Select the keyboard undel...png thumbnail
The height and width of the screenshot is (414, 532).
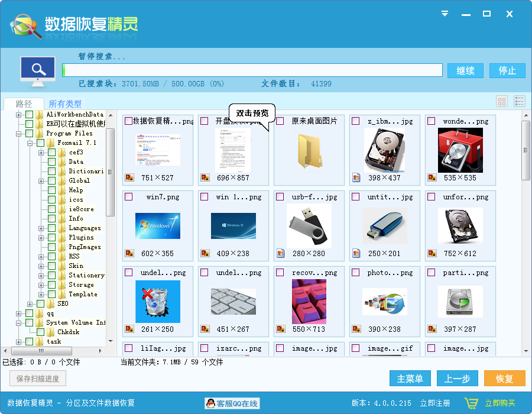(x=233, y=302)
